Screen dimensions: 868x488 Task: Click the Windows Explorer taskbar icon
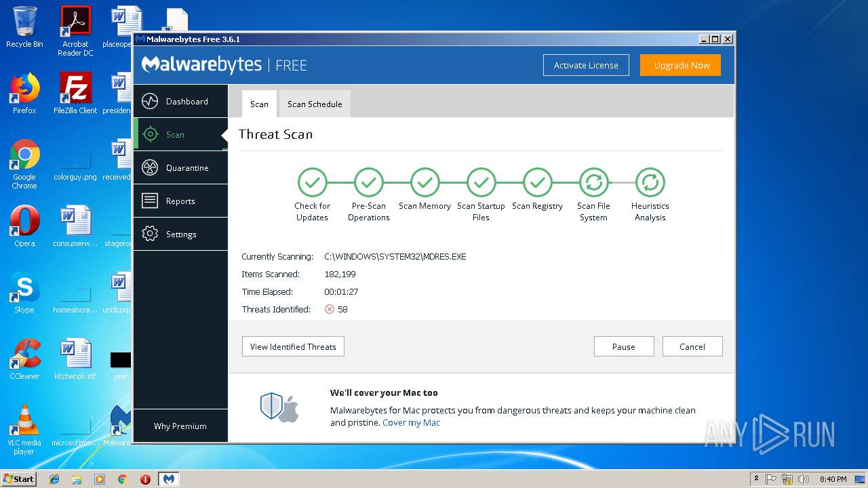pyautogui.click(x=77, y=479)
